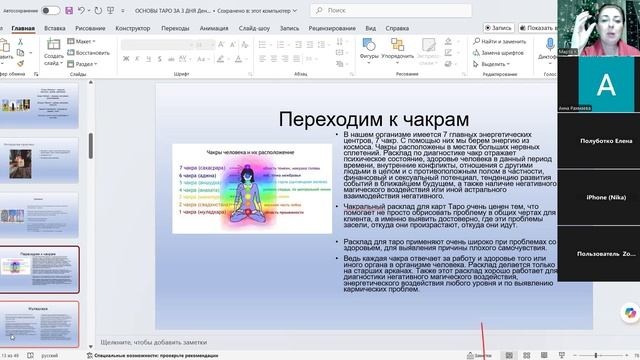
Task: Open the Font dialog launcher
Action: [250, 74]
